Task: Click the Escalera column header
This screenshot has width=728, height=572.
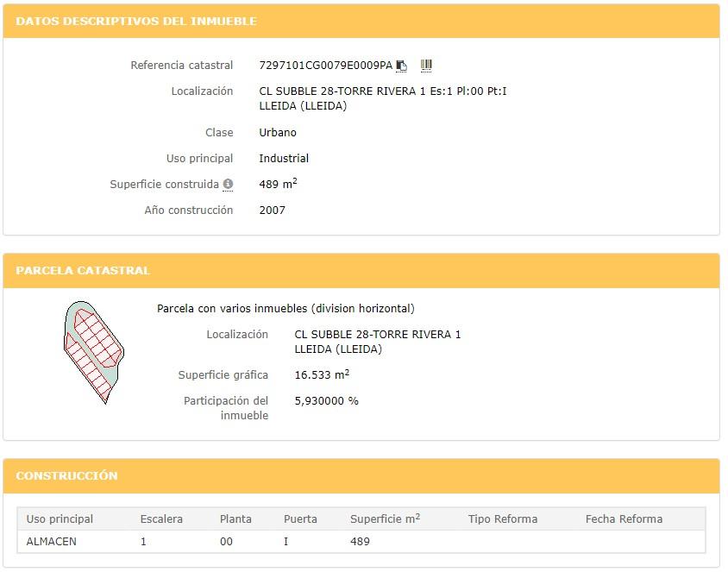Action: tap(161, 519)
